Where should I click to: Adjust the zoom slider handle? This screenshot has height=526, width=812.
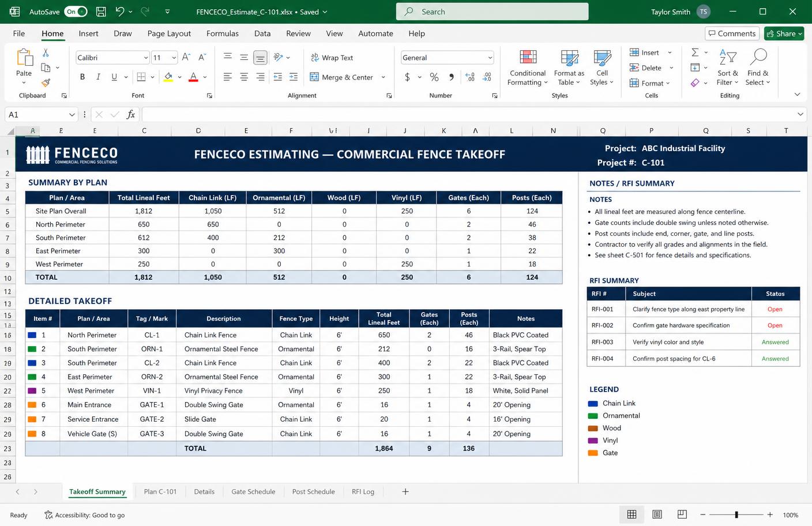tap(736, 514)
